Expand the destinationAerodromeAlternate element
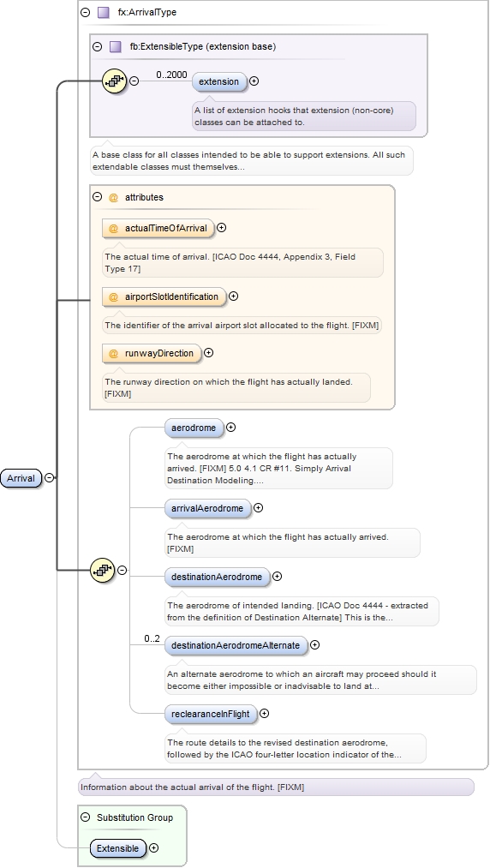Viewport: 490px width, 868px height. coord(315,645)
